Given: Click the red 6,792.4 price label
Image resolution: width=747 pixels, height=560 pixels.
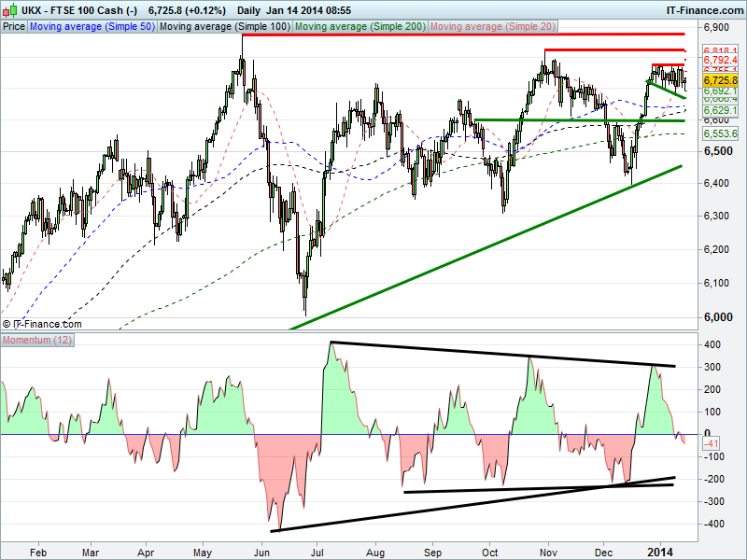Looking at the screenshot, I should [x=720, y=60].
